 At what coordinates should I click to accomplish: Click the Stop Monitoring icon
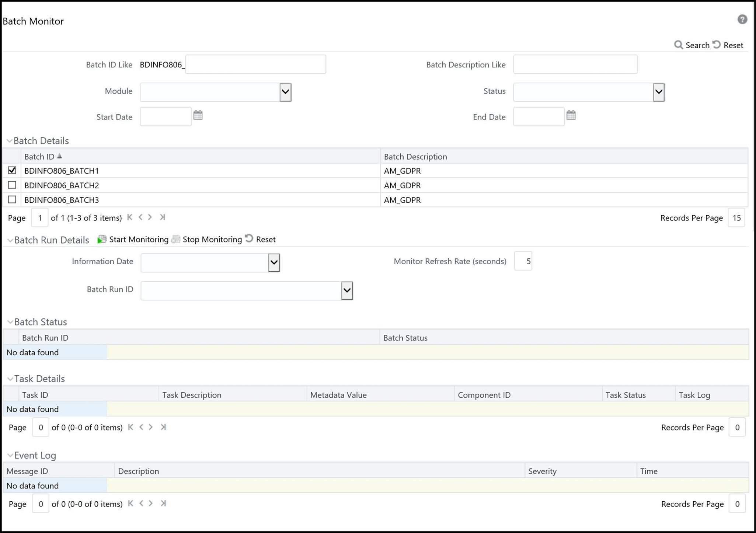tap(176, 239)
